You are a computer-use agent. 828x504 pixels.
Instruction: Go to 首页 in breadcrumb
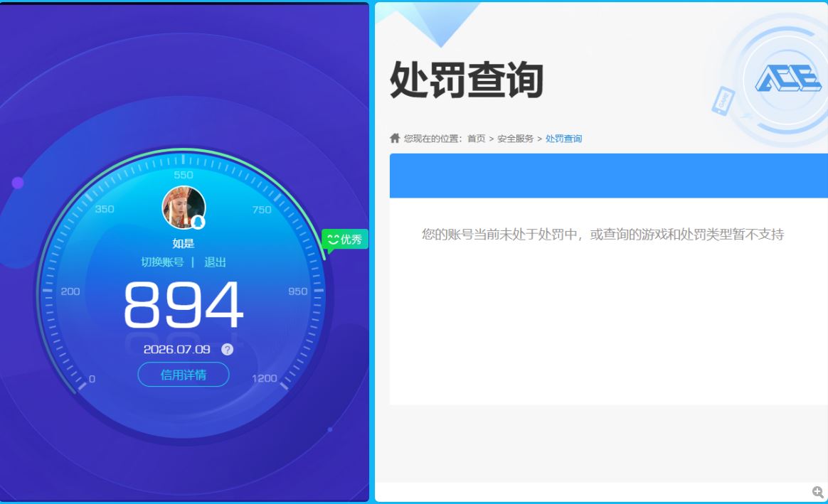click(x=477, y=139)
